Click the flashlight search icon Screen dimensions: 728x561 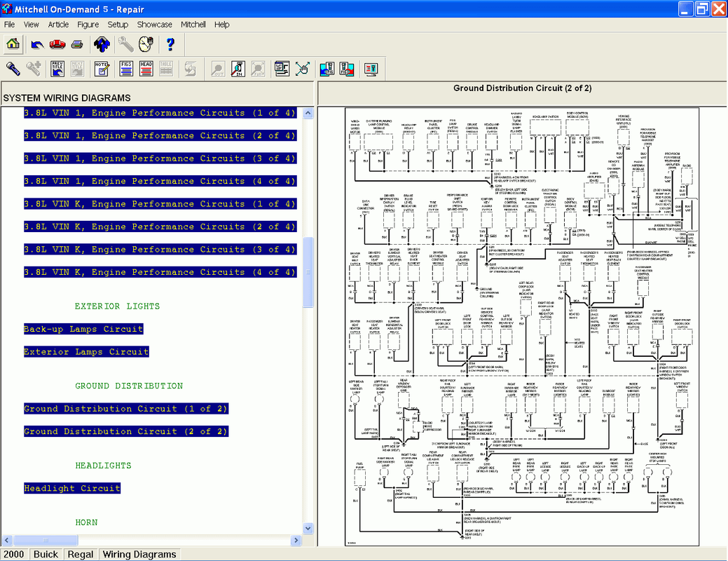coord(13,69)
